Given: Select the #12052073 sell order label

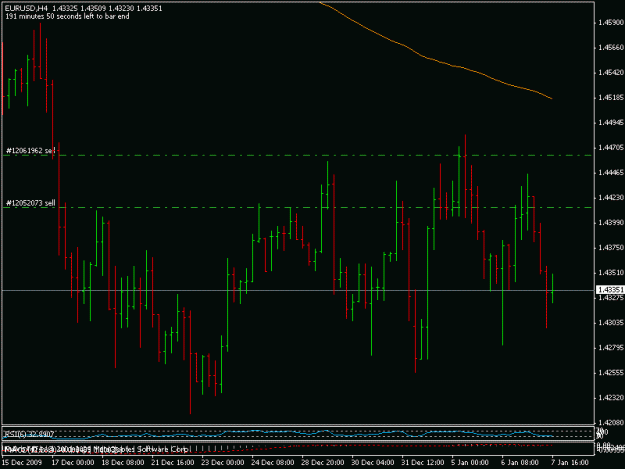Looking at the screenshot, I should click(x=31, y=203).
